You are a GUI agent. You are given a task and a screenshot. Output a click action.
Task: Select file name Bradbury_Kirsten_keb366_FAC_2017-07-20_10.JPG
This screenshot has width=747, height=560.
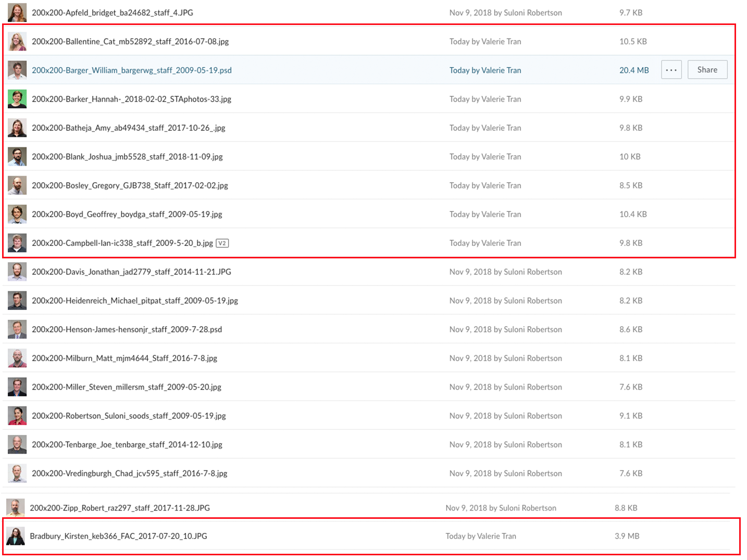(118, 536)
